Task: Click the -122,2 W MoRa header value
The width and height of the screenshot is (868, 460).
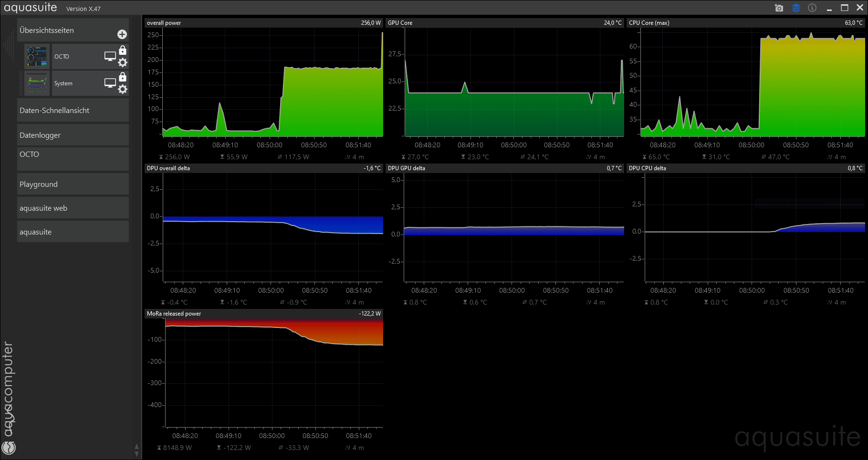Action: (x=370, y=314)
